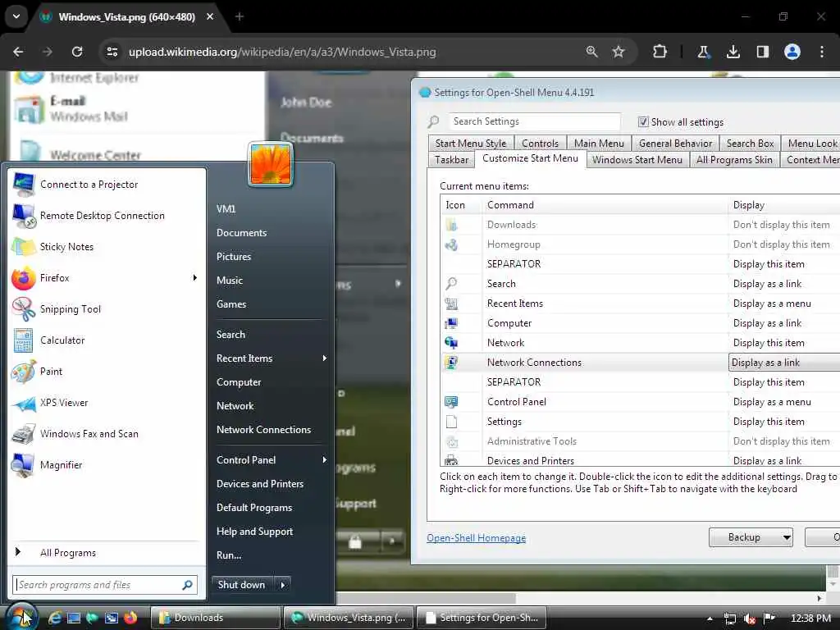This screenshot has height=630, width=840.
Task: Click Downloads taskbar button
Action: pyautogui.click(x=216, y=618)
